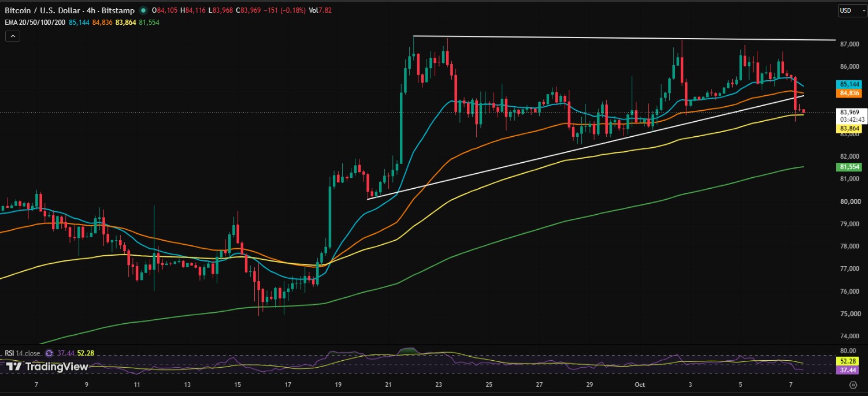This screenshot has width=868, height=396.
Task: Click date label 17 on the time axis
Action: coord(288,384)
